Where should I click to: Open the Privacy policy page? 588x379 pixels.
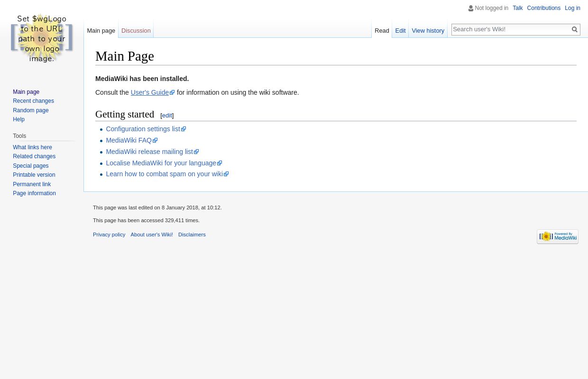pos(109,235)
